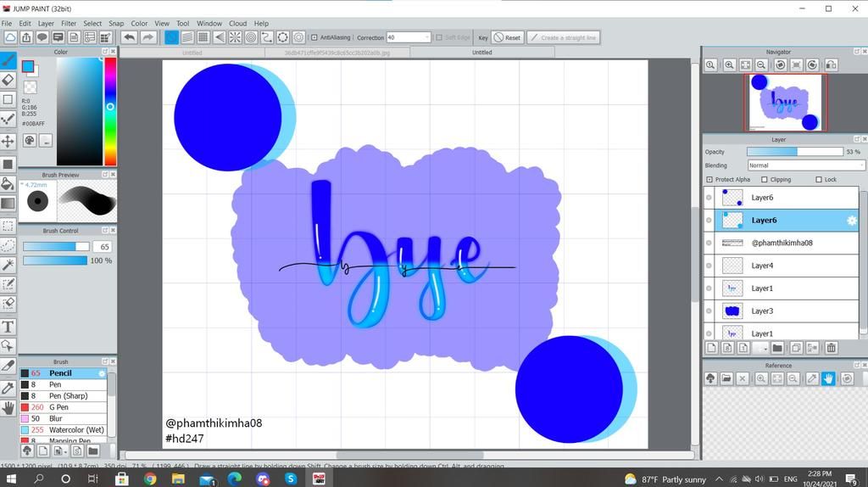Enable the concentric circle snap icon
Viewport: 868px width, 487px height.
(251, 37)
